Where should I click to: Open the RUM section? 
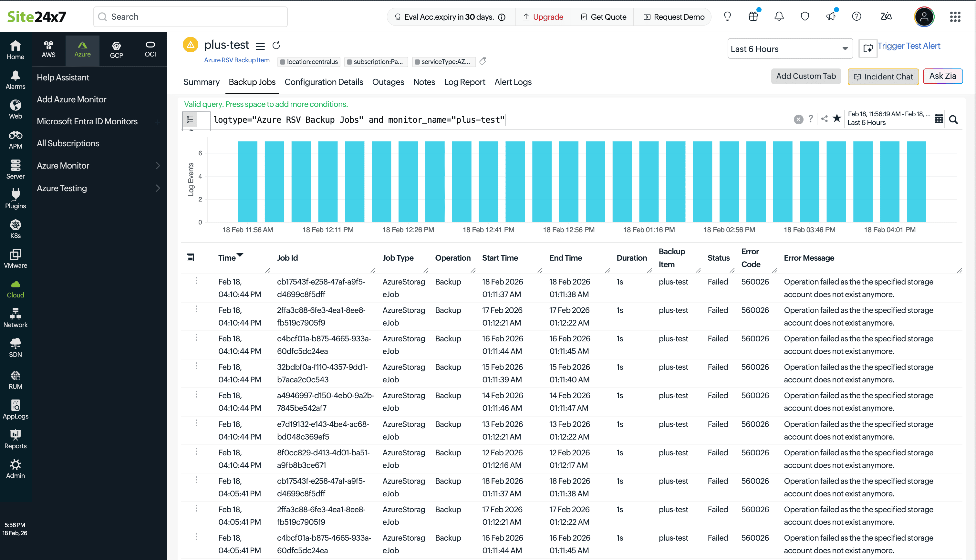[16, 380]
